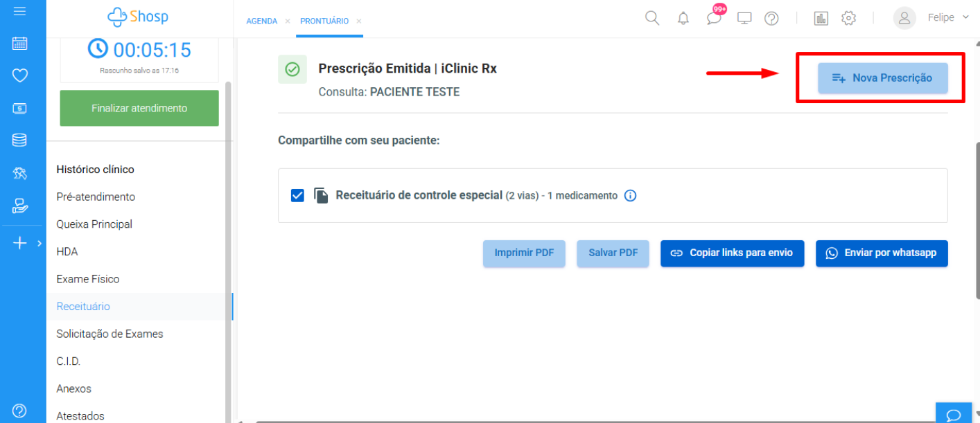Open the settings gear icon
The height and width of the screenshot is (423, 980).
(848, 19)
